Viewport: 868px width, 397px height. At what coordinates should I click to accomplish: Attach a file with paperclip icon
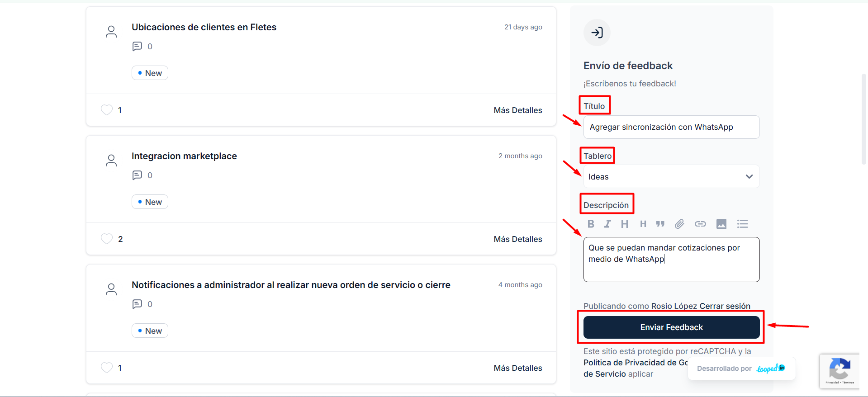click(679, 224)
